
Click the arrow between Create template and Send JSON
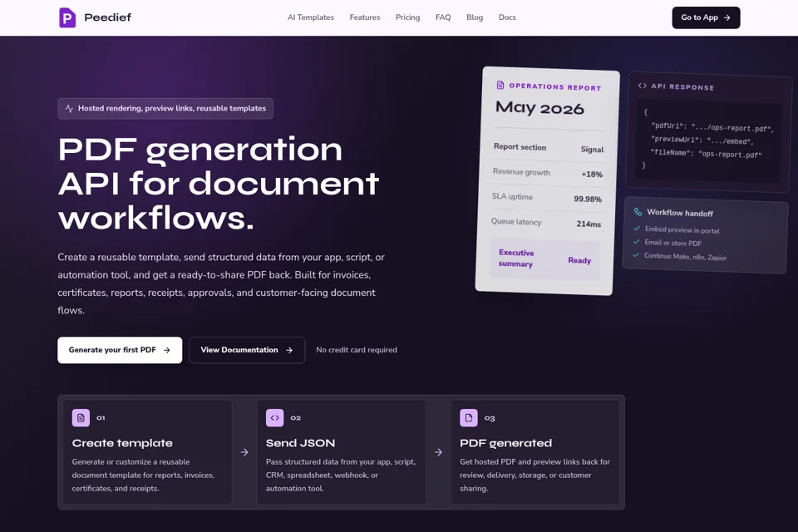pos(244,452)
